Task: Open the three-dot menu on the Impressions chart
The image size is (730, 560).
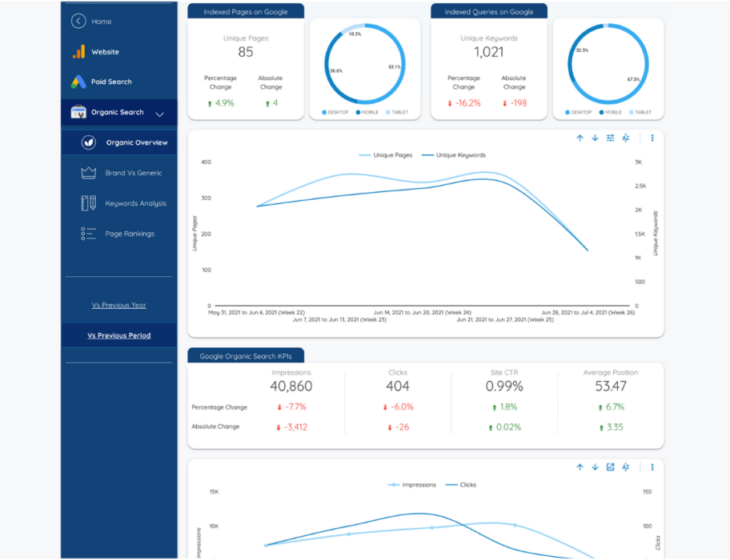Action: (x=652, y=466)
